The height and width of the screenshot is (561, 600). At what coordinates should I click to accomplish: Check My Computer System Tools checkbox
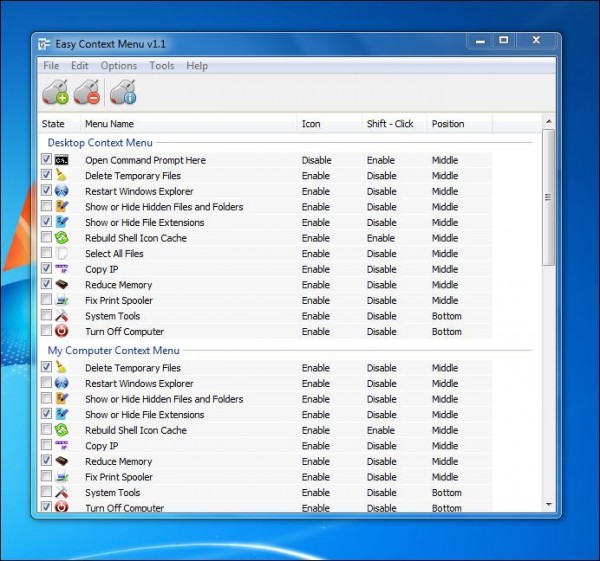tap(46, 491)
